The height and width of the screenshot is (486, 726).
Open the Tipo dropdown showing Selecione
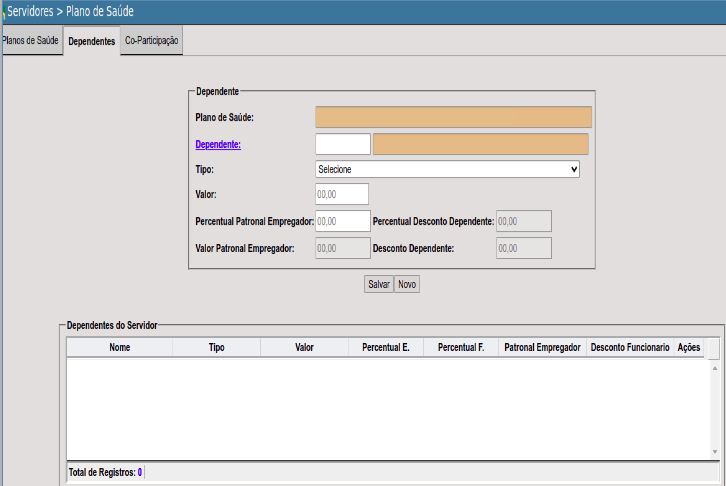point(447,169)
